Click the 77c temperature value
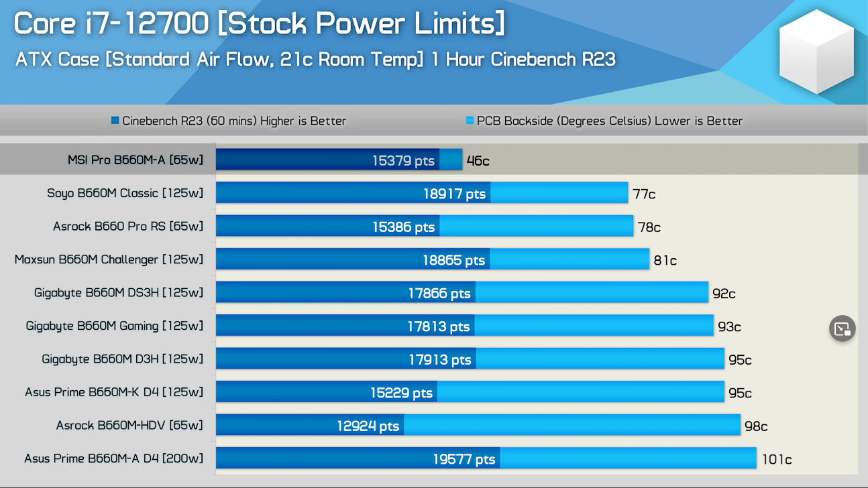 [x=644, y=194]
